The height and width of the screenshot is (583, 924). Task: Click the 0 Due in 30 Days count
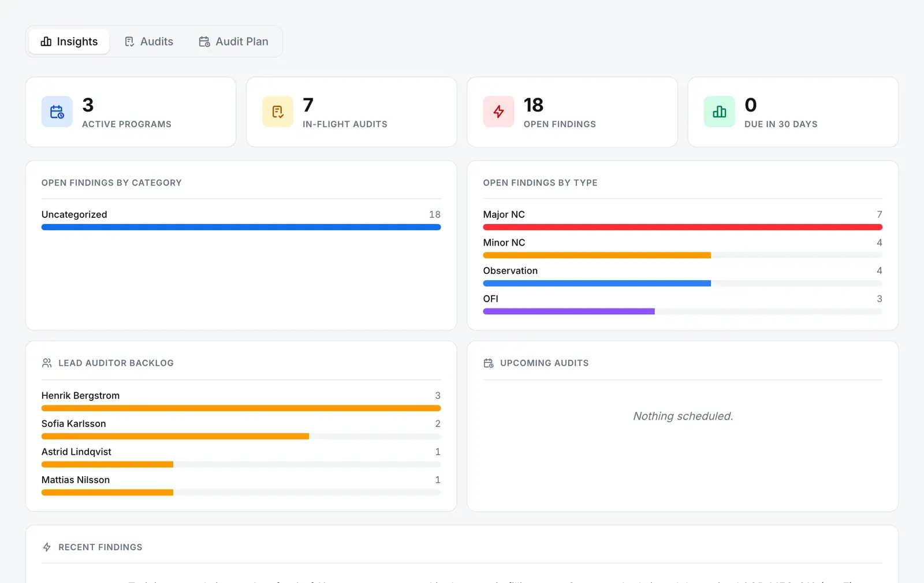(x=750, y=105)
